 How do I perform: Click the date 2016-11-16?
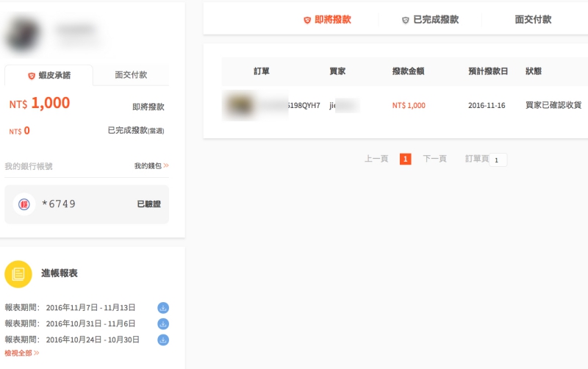coord(487,105)
